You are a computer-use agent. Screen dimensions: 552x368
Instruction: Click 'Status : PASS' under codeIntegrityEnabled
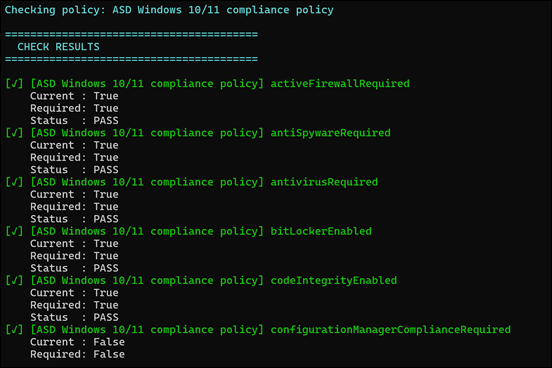point(74,318)
